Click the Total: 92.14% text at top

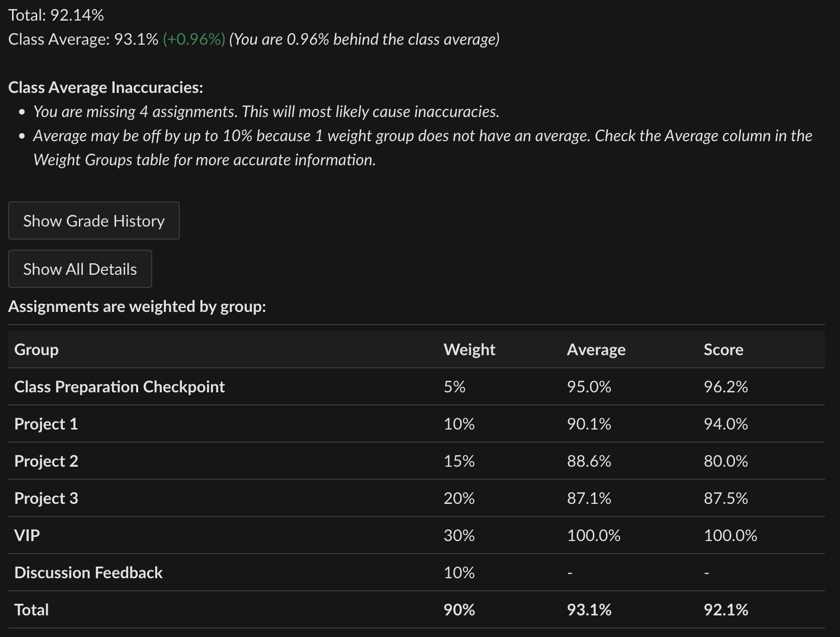point(56,16)
